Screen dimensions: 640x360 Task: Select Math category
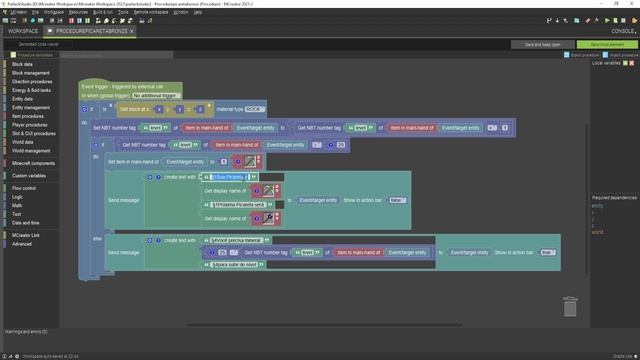point(17,206)
